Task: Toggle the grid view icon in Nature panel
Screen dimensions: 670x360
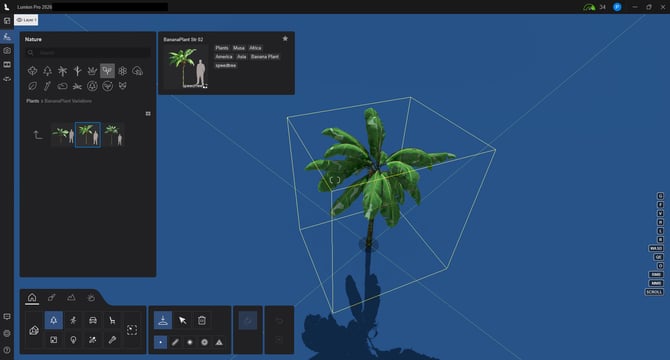Action: [x=148, y=114]
